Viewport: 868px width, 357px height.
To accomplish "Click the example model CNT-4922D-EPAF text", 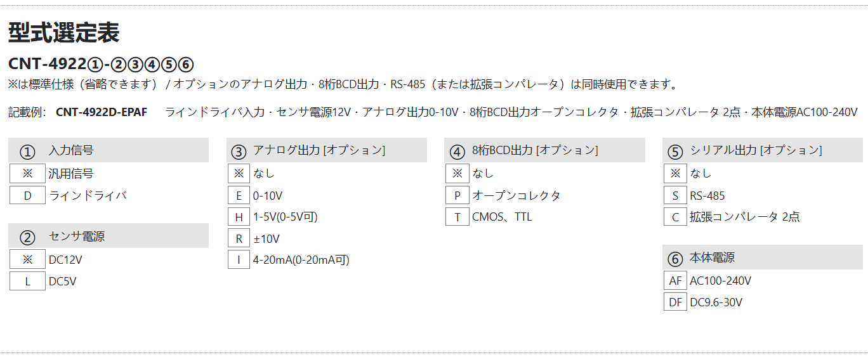I will click(102, 112).
